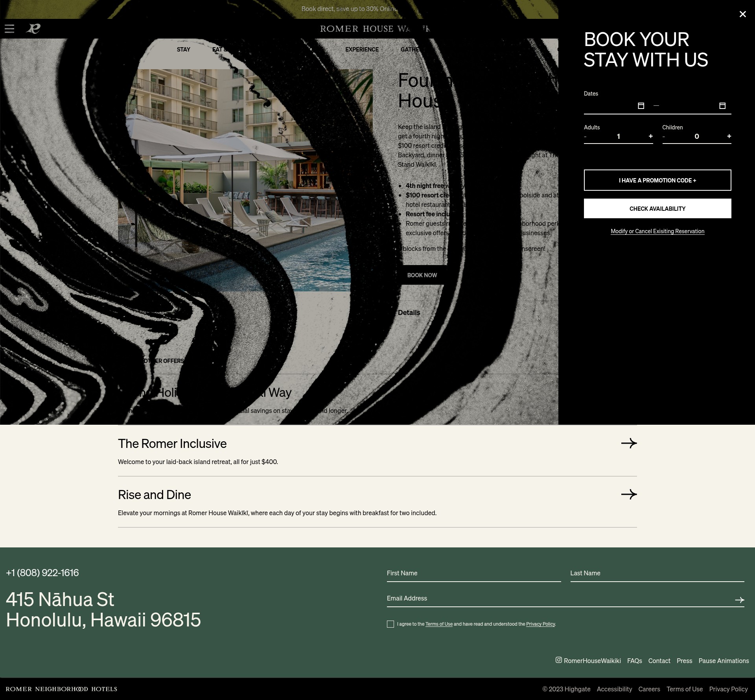Call the phone number +1 (808) 922-1616
This screenshot has height=700, width=755.
pyautogui.click(x=42, y=573)
